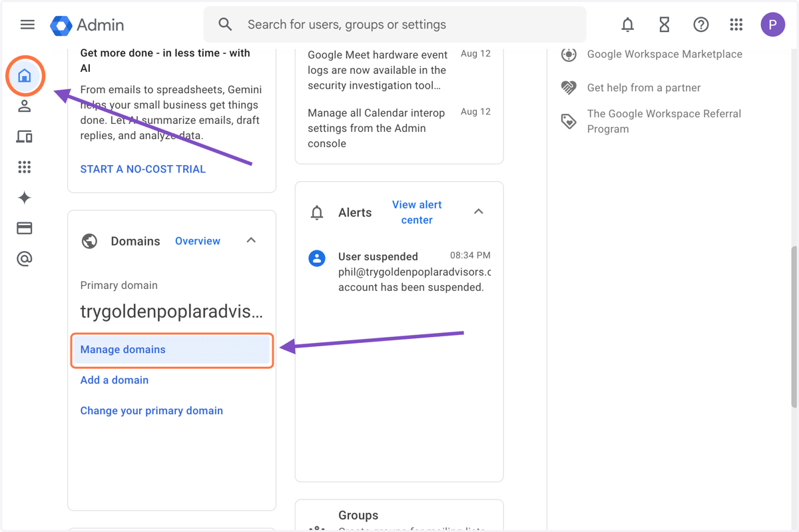Collapse the Domains card
This screenshot has height=532, width=799.
[x=251, y=240]
